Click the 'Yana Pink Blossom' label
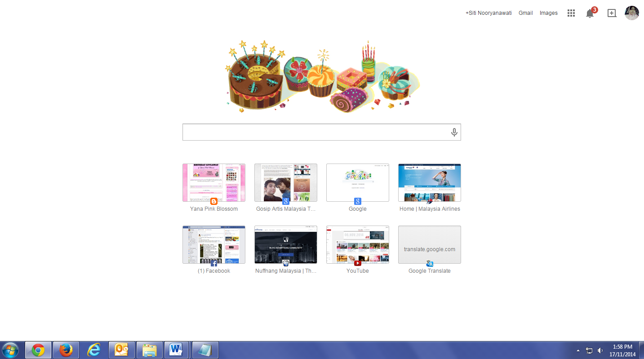The image size is (644, 359). coord(214,209)
